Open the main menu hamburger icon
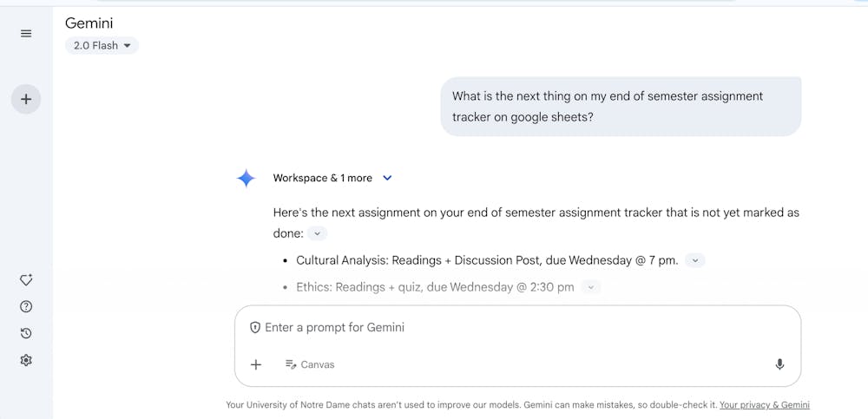Image resolution: width=868 pixels, height=419 pixels. point(26,34)
